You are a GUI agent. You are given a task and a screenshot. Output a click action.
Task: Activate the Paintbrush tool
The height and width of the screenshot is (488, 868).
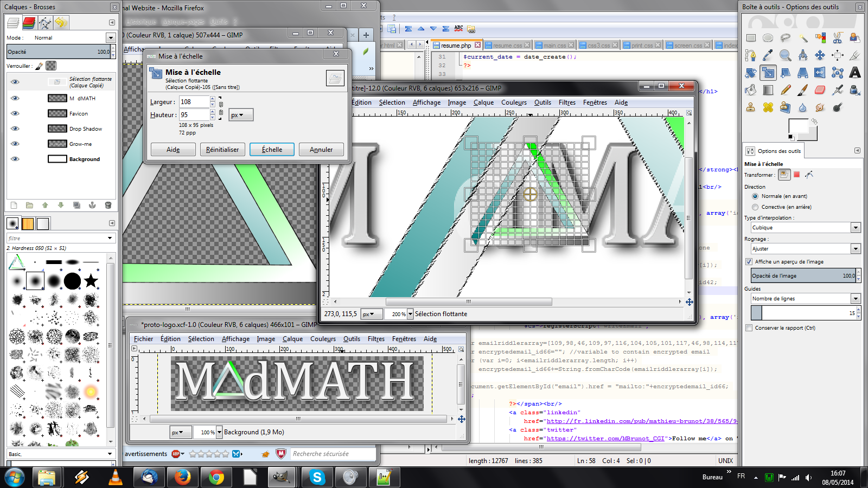[x=802, y=90]
